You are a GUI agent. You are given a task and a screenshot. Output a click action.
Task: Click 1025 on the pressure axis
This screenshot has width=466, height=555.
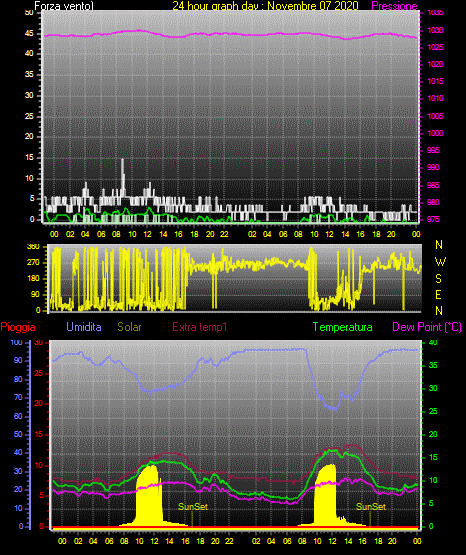435,47
